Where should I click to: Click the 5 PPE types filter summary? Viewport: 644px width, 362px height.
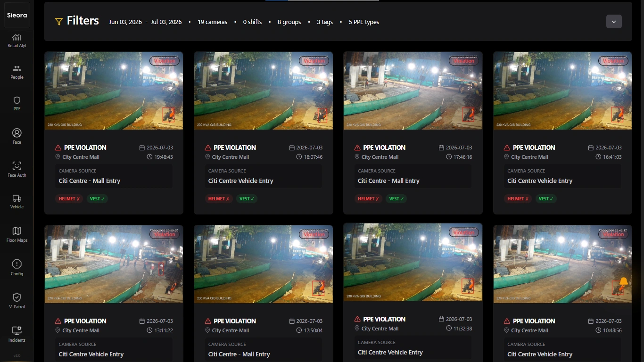(x=363, y=22)
